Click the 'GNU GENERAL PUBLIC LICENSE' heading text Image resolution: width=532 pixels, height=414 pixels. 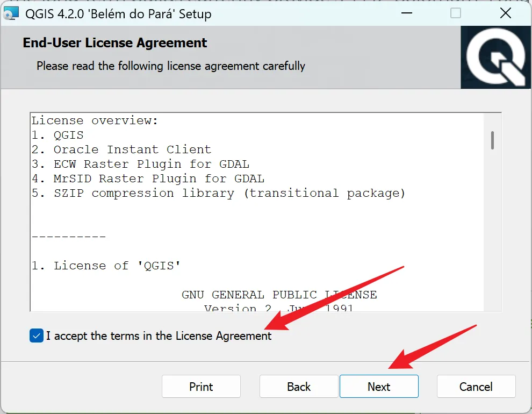pos(279,295)
